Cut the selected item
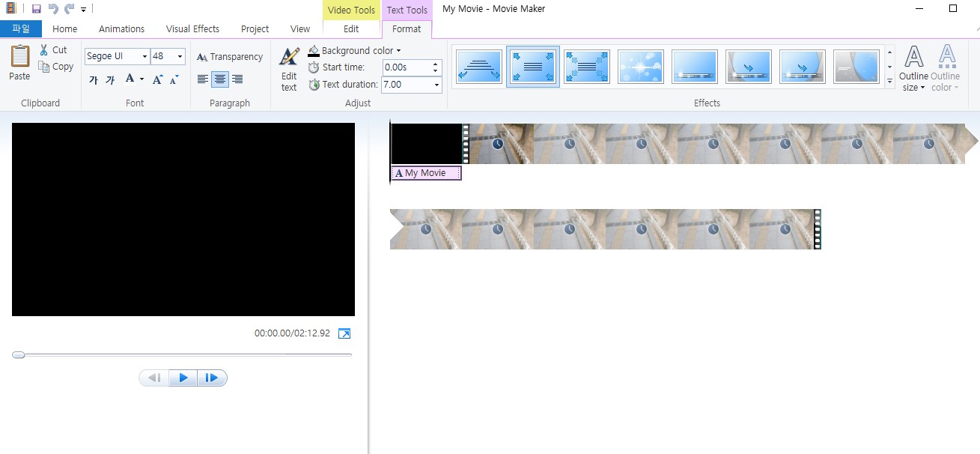The width and height of the screenshot is (980, 454). point(53,50)
